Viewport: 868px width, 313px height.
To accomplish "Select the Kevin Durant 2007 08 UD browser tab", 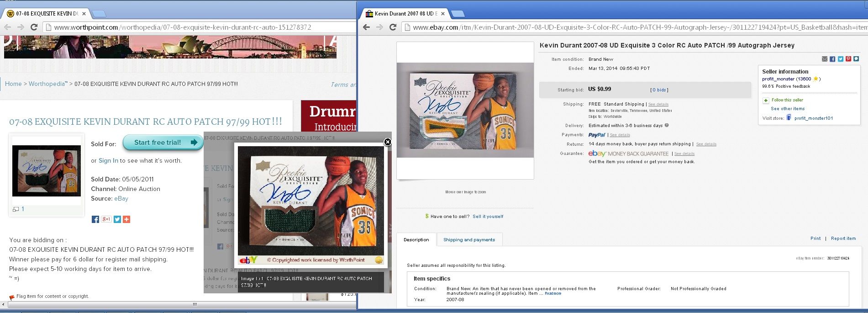I will click(x=405, y=14).
